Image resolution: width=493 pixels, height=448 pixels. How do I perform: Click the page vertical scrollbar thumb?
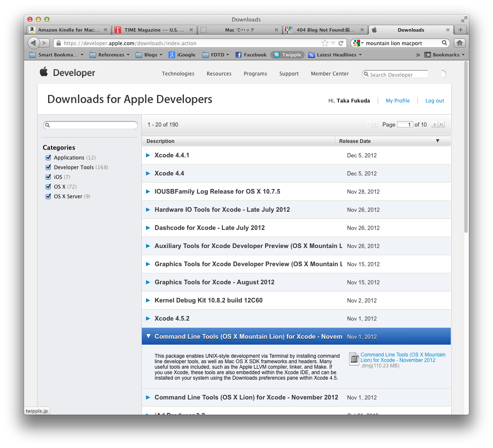(x=466, y=147)
